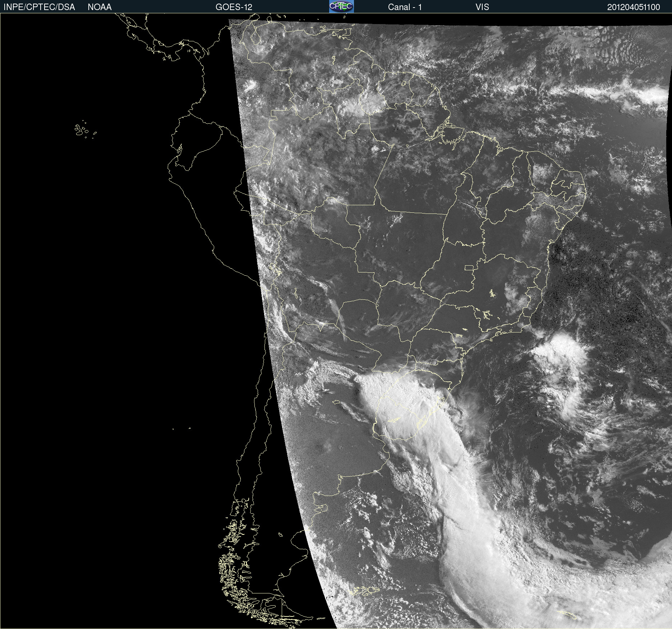The width and height of the screenshot is (672, 629).
Task: Click the GOES-12 satellite label
Action: (x=234, y=7)
